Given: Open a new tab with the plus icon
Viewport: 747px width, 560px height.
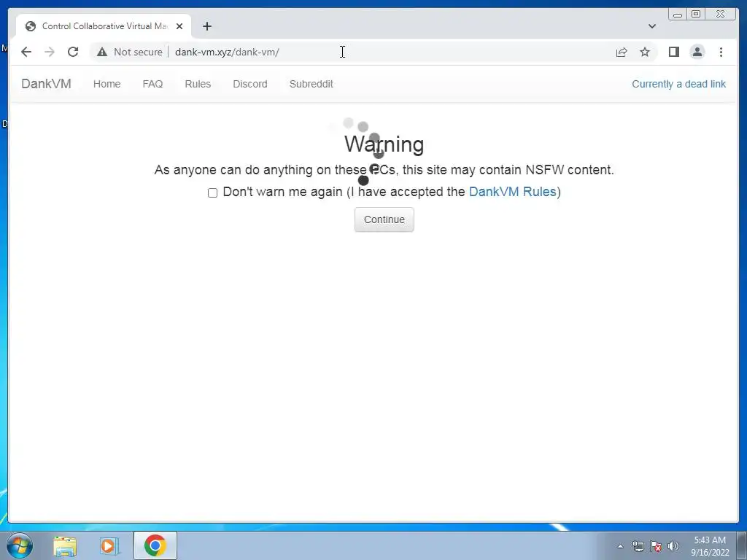Looking at the screenshot, I should coord(206,26).
